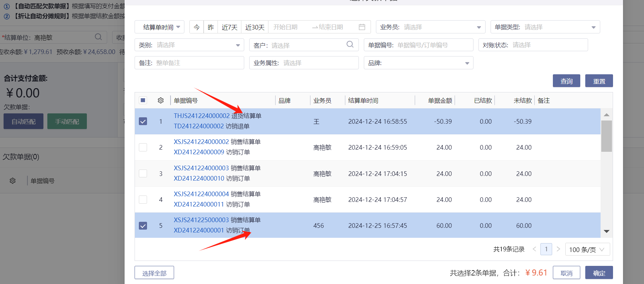Image resolution: width=644 pixels, height=284 pixels.
Task: Toggle the select-all header checkbox
Action: [143, 101]
